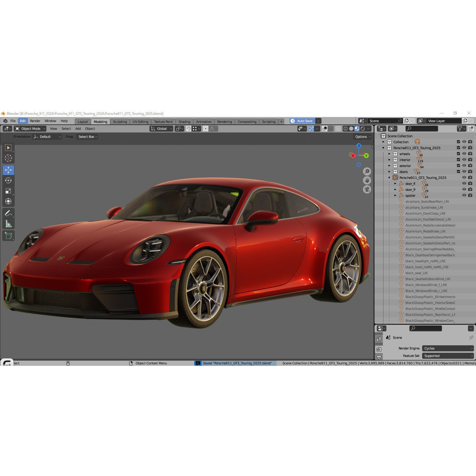
Task: Toggle snapping magnet icon
Action: click(x=188, y=129)
